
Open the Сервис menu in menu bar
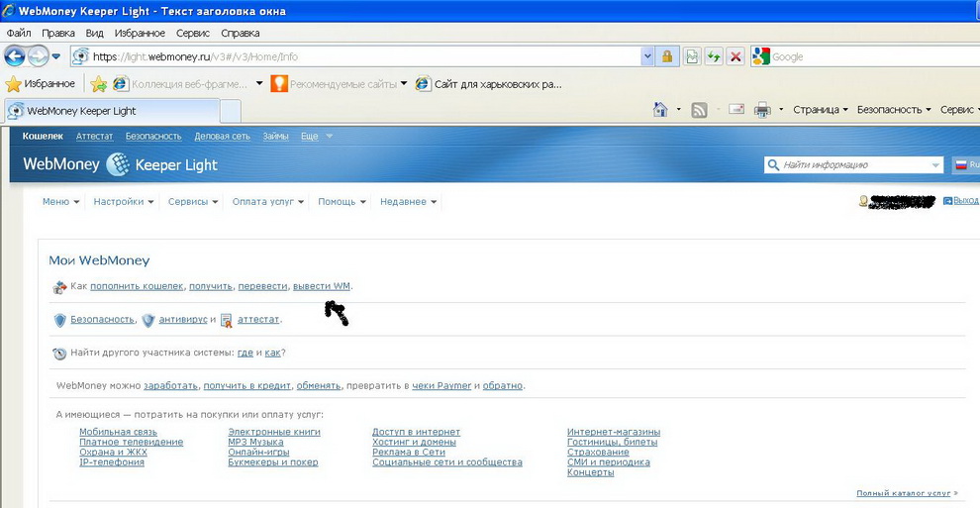pyautogui.click(x=192, y=33)
